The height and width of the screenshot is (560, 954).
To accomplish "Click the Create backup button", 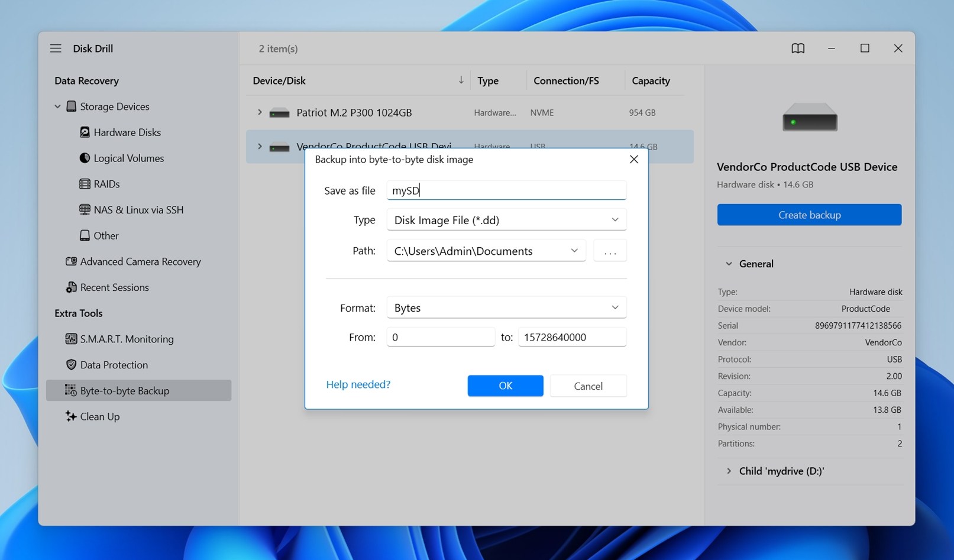I will click(809, 215).
